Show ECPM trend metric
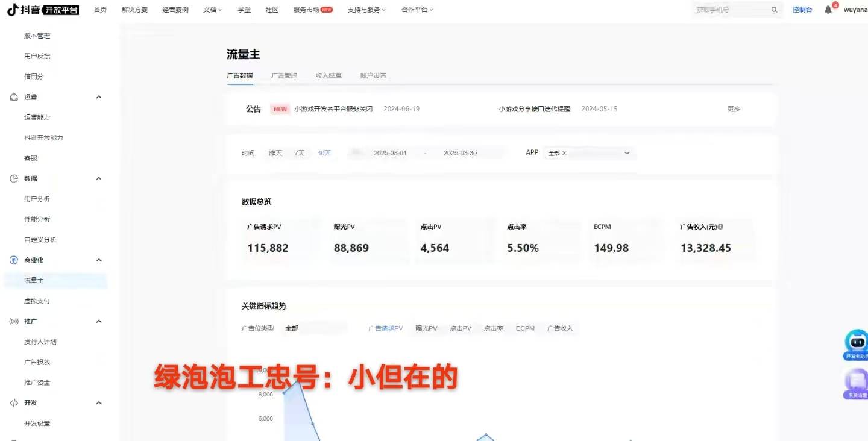The width and height of the screenshot is (868, 441). coord(525,328)
